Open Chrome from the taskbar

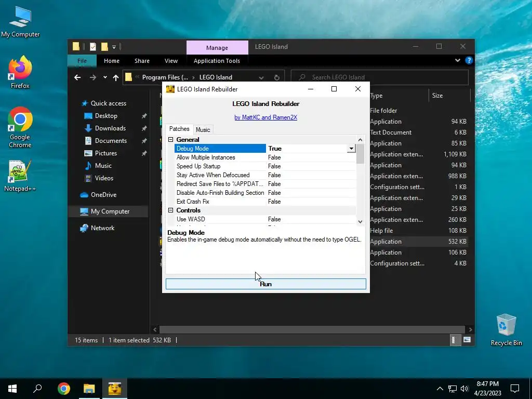[63, 389]
